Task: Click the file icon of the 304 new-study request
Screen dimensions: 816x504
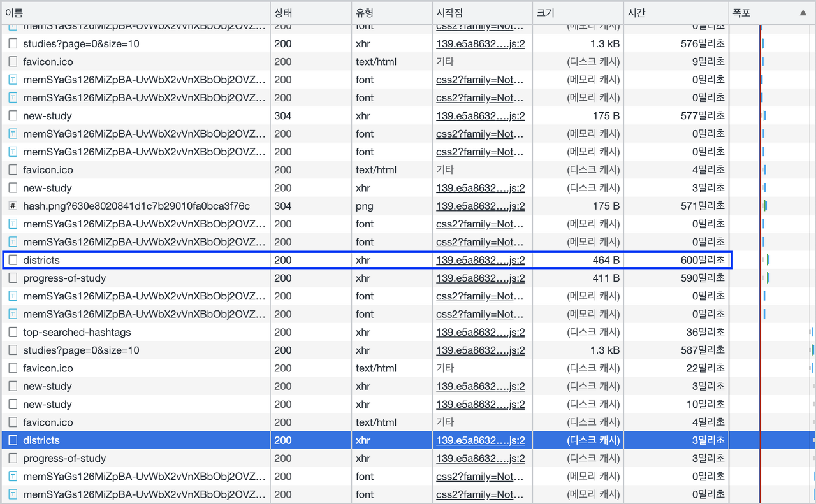Action: tap(13, 116)
